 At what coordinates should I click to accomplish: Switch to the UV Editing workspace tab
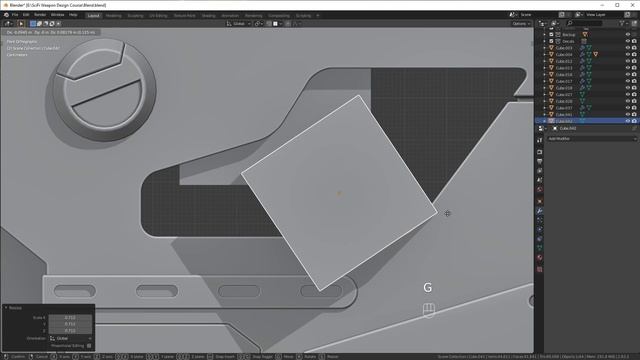[158, 16]
